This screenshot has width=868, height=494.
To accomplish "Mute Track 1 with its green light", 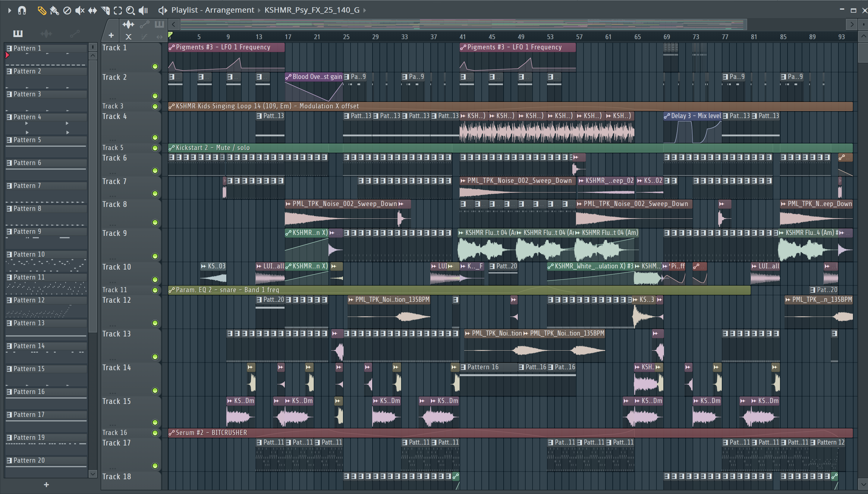I will click(x=155, y=67).
